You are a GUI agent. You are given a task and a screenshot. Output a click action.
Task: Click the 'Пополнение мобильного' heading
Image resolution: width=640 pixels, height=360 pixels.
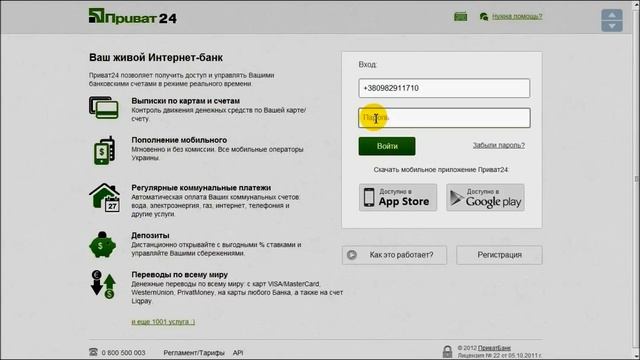[x=179, y=140]
